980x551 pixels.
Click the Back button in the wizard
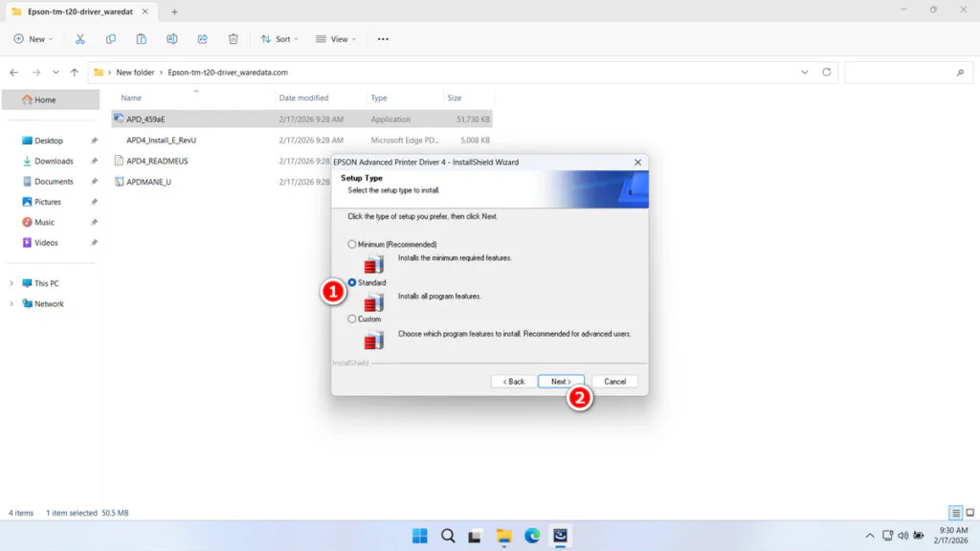point(513,381)
